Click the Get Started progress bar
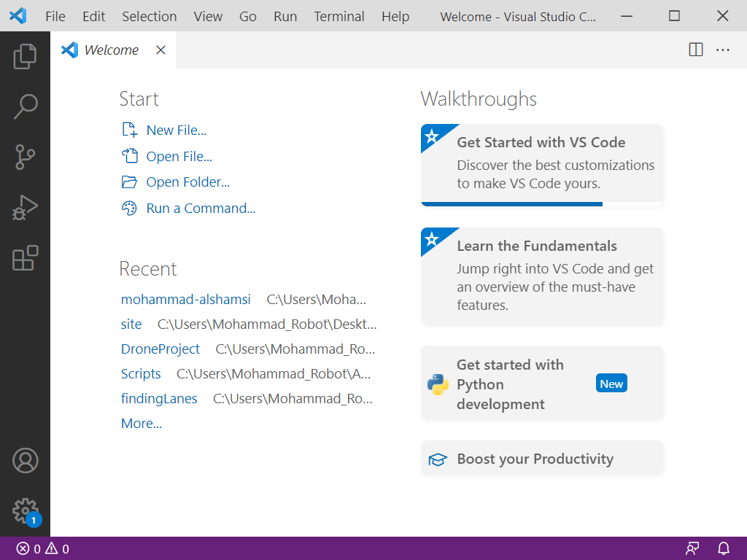This screenshot has height=560, width=747. click(542, 204)
